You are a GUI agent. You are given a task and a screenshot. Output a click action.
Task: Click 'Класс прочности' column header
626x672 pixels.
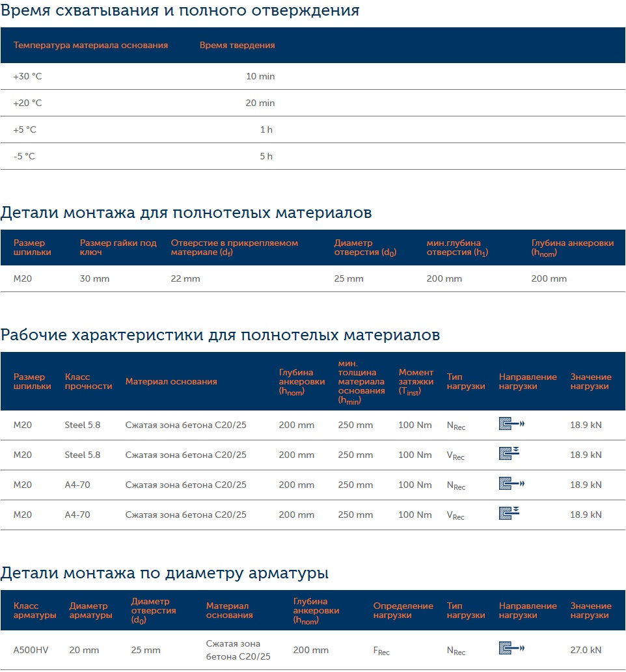[88, 381]
